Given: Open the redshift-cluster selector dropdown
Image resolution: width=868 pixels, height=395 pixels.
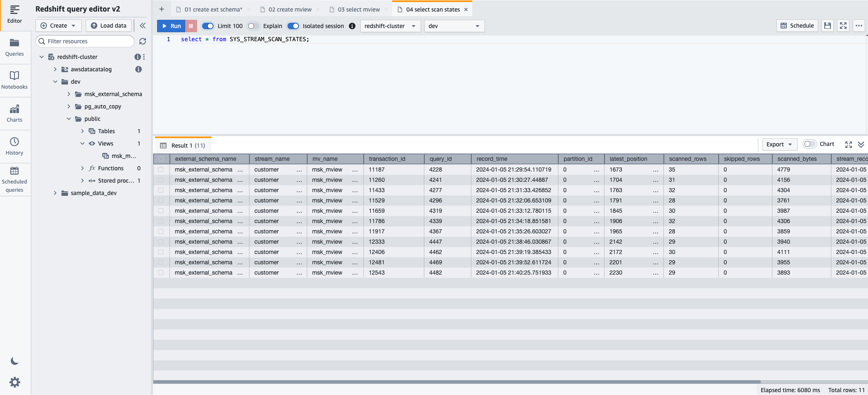Looking at the screenshot, I should pos(389,26).
